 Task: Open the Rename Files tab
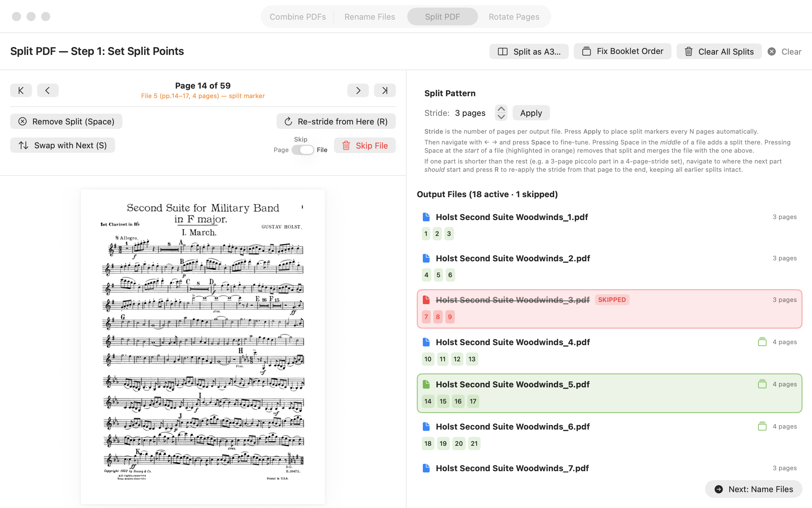370,17
